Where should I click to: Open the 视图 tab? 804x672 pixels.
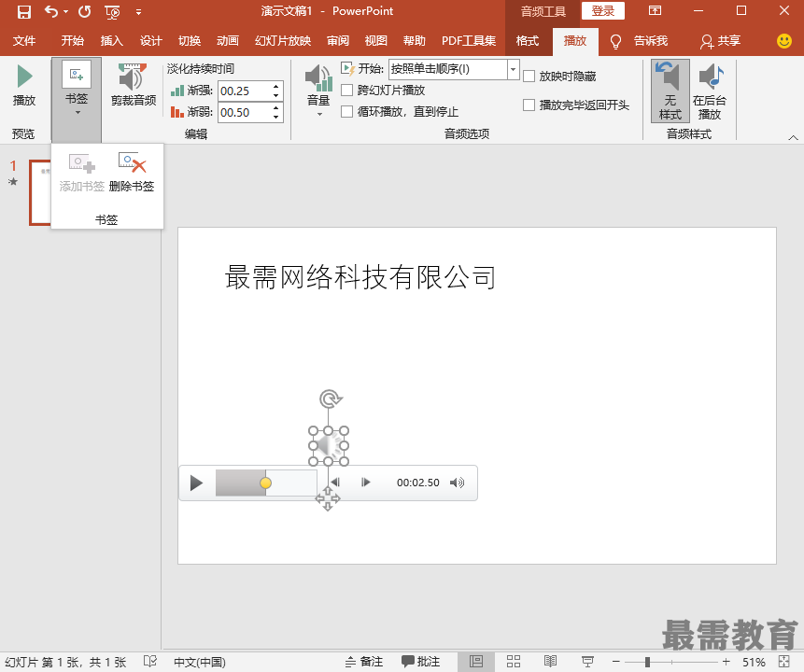pyautogui.click(x=375, y=40)
